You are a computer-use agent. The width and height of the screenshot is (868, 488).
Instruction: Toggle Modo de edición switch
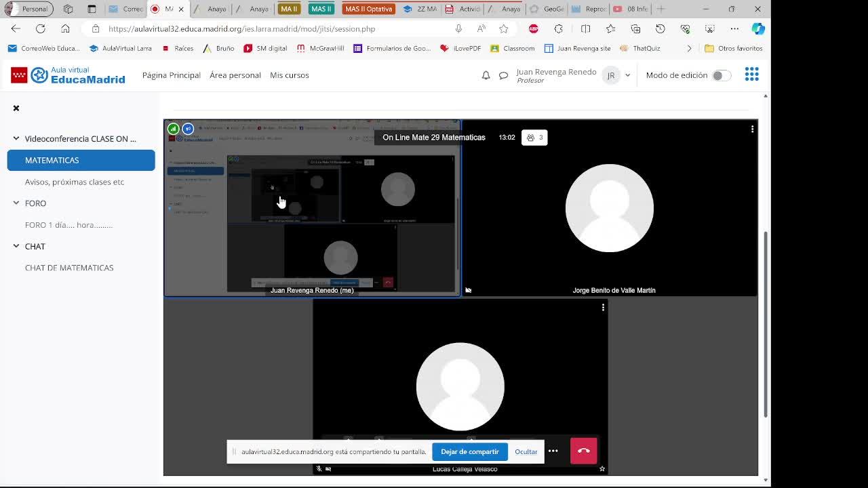coord(720,75)
